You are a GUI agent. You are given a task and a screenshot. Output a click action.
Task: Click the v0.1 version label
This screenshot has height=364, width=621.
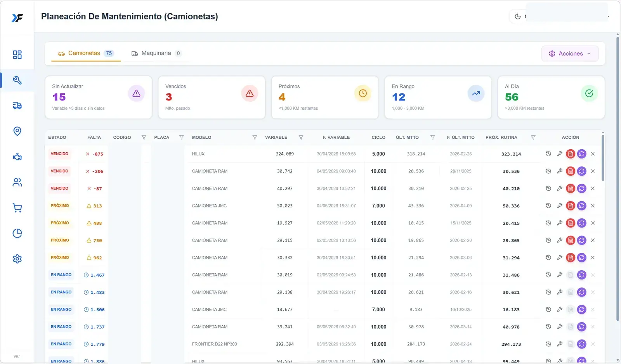17,357
